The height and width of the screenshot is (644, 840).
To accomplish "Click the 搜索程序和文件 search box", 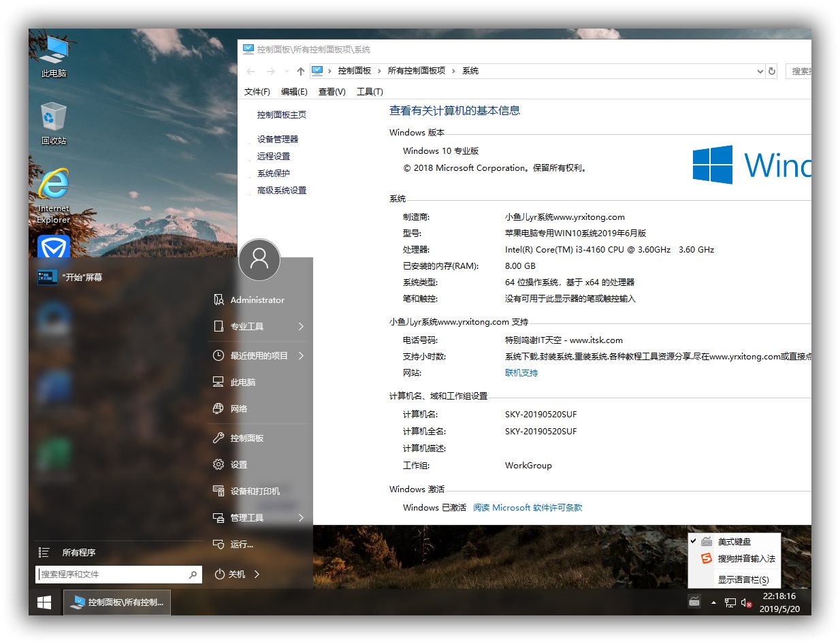I will (x=119, y=575).
